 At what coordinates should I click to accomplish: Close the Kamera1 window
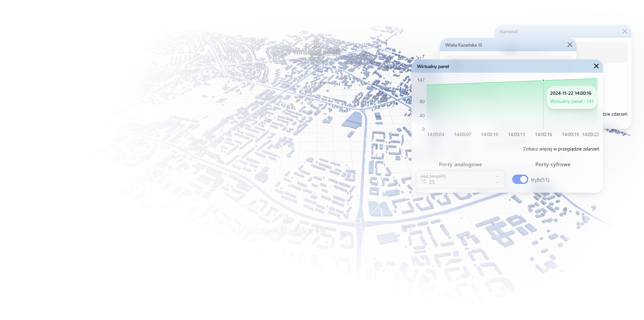[x=625, y=31]
